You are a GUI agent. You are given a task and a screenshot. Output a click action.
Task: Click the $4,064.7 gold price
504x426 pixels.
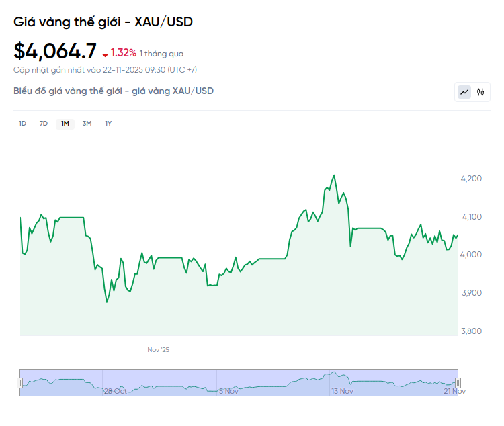click(55, 52)
